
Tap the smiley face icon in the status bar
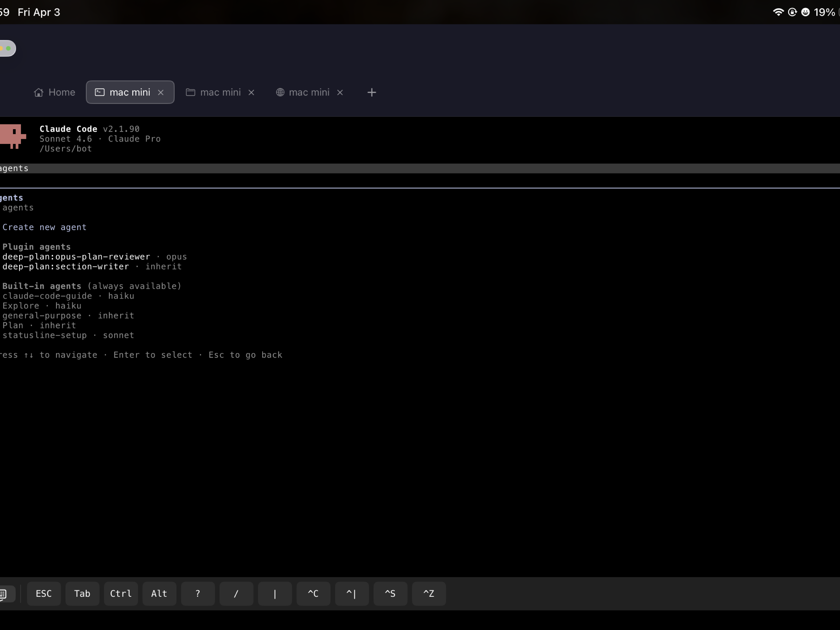pos(806,12)
